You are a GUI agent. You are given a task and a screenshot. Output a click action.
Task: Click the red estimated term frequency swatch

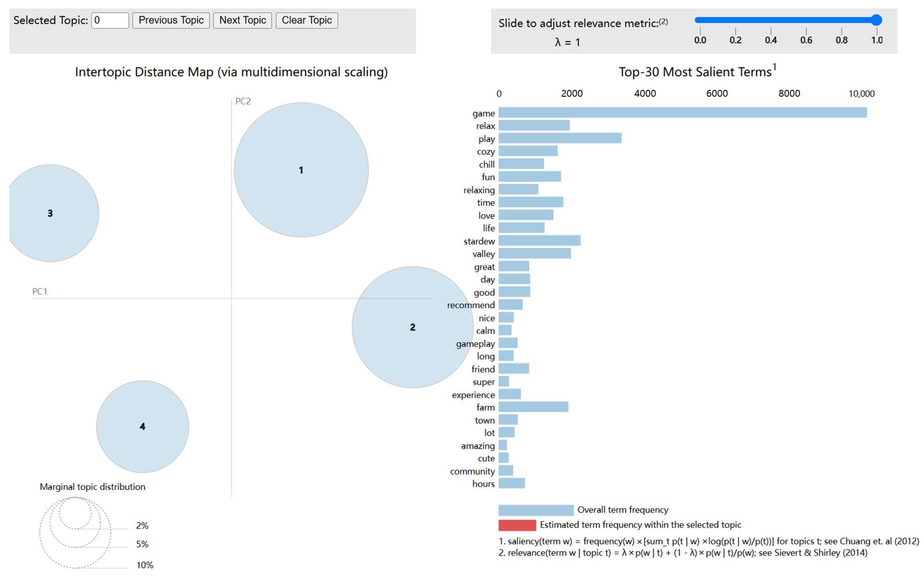pyautogui.click(x=517, y=525)
